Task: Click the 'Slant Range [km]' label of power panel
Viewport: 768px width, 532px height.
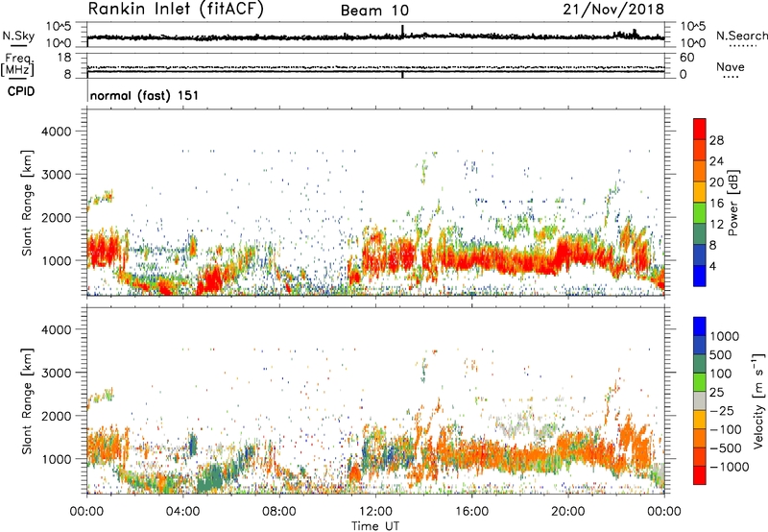Action: point(27,203)
